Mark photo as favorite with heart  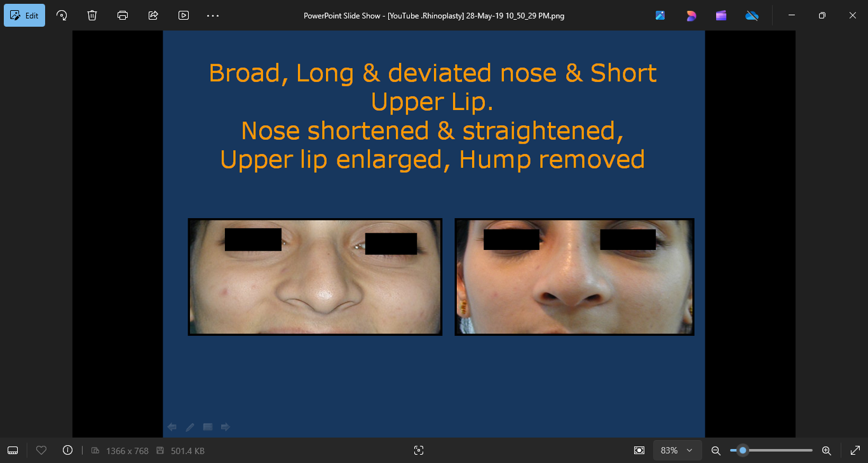[41, 450]
